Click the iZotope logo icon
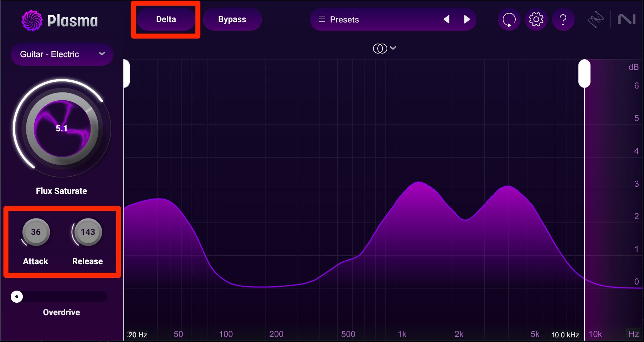 (596, 19)
